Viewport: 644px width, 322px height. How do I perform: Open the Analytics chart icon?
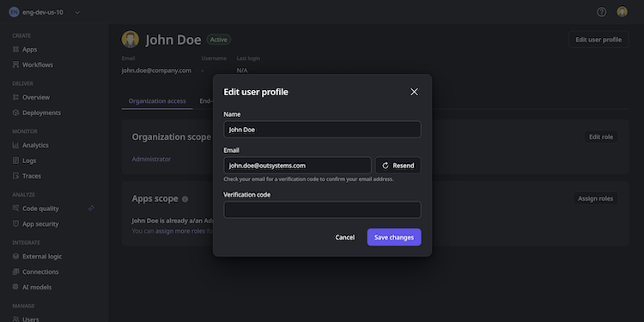pyautogui.click(x=15, y=145)
